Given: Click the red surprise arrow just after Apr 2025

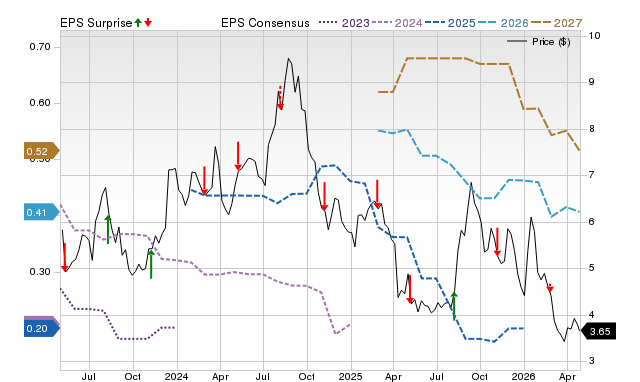Looking at the screenshot, I should coord(410,289).
